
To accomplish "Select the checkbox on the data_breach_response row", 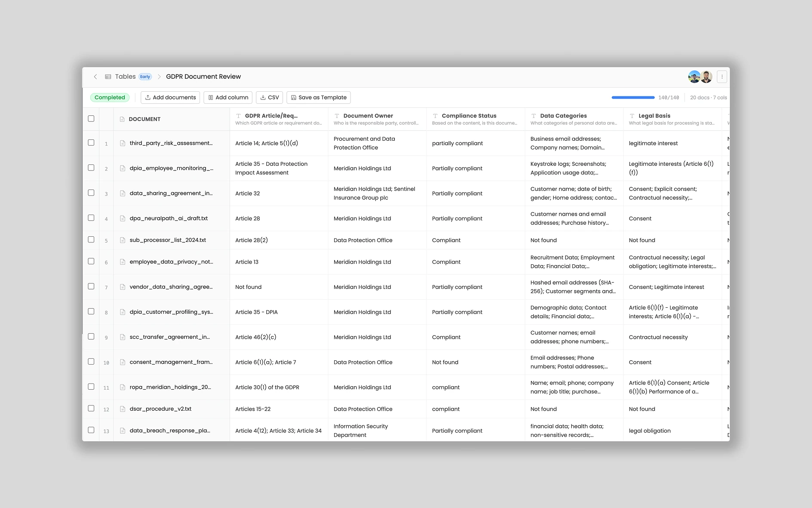I will [91, 430].
